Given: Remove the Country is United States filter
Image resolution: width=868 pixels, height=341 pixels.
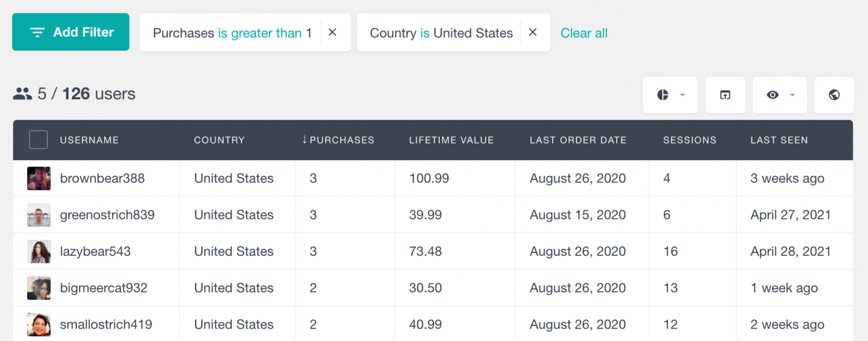Looking at the screenshot, I should [532, 32].
